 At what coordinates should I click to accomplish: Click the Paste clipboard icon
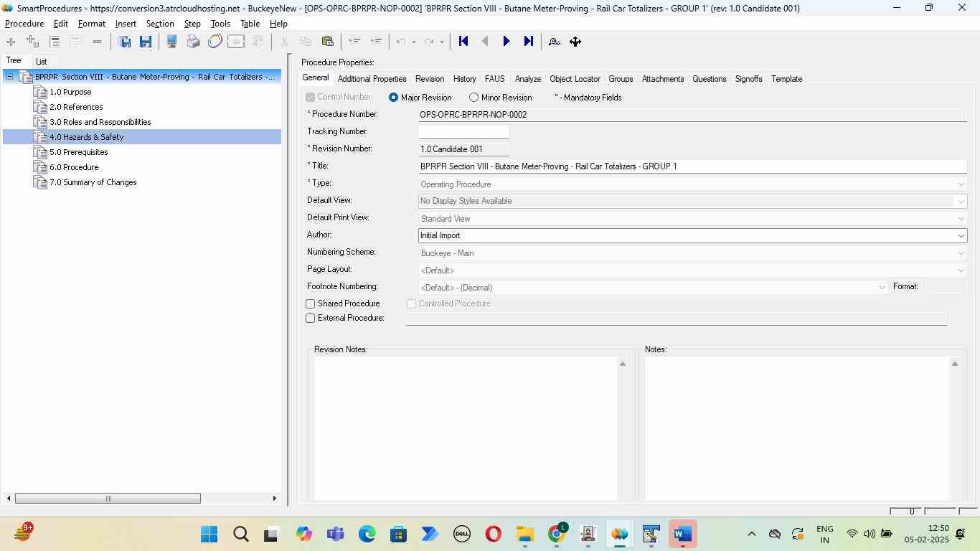tap(328, 42)
